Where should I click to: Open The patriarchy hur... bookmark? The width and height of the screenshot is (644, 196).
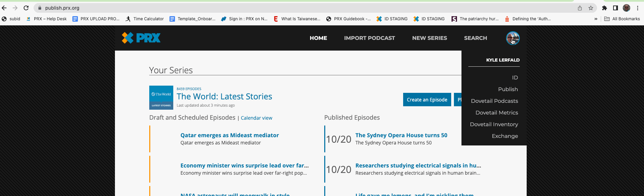(475, 19)
